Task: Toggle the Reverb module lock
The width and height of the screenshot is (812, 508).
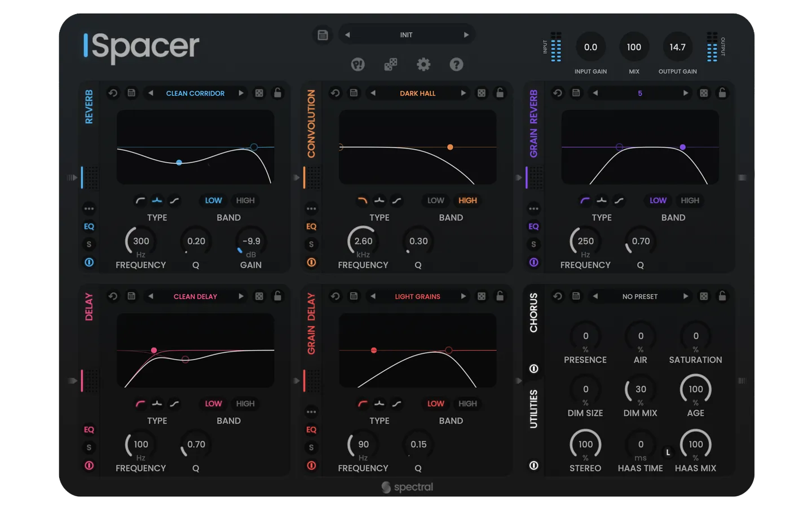Action: (x=277, y=93)
